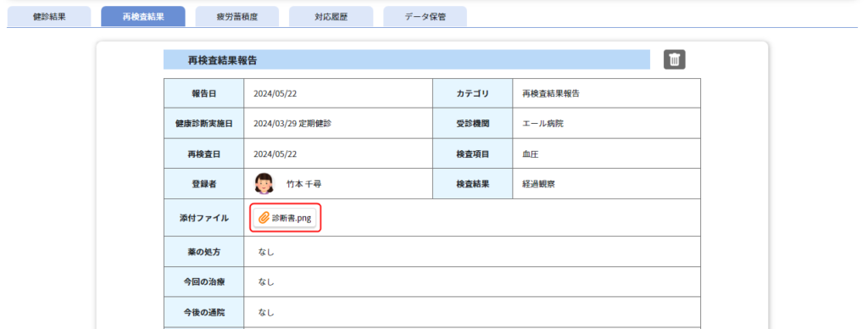Open the 疲労蓄積度 tab
Image resolution: width=868 pixels, height=329 pixels.
pos(237,17)
